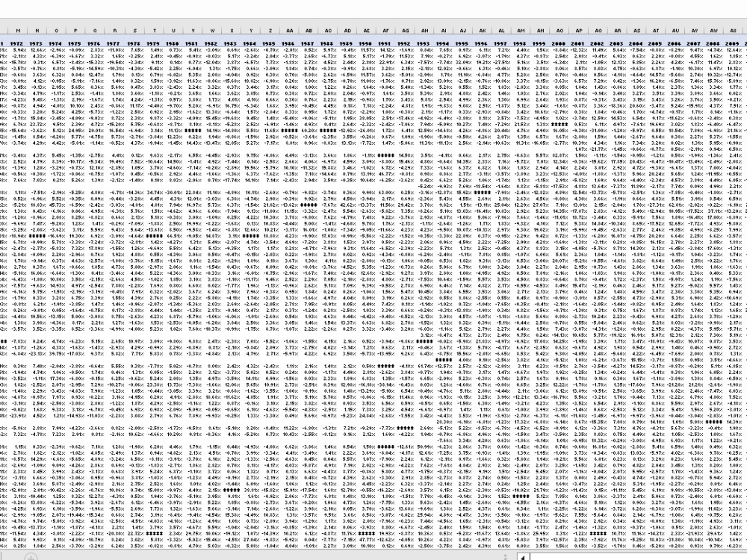Image resolution: width=747 pixels, height=560 pixels.
Task: Select column X header
Action: point(231,31)
